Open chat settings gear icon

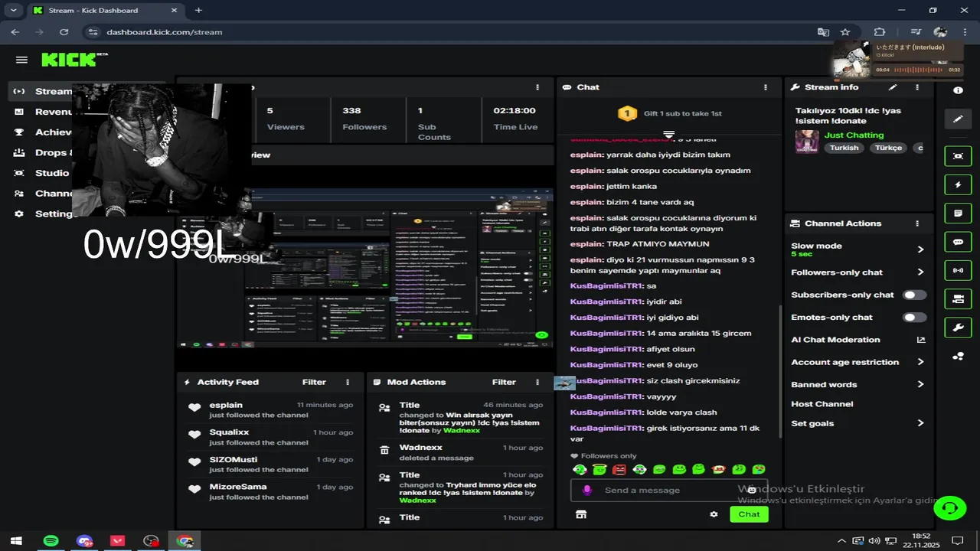tap(714, 514)
